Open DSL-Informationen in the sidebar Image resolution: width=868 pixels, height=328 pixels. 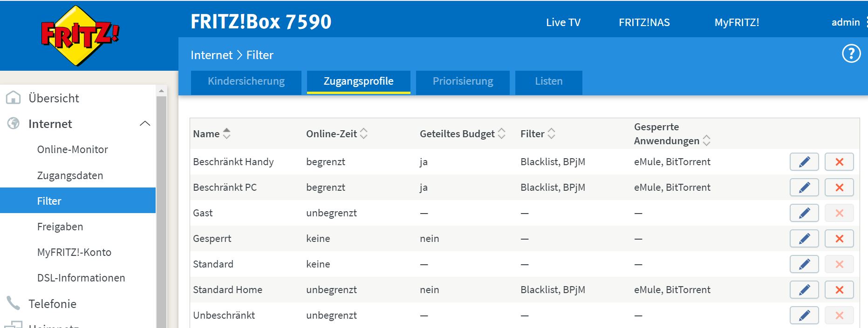tap(81, 278)
